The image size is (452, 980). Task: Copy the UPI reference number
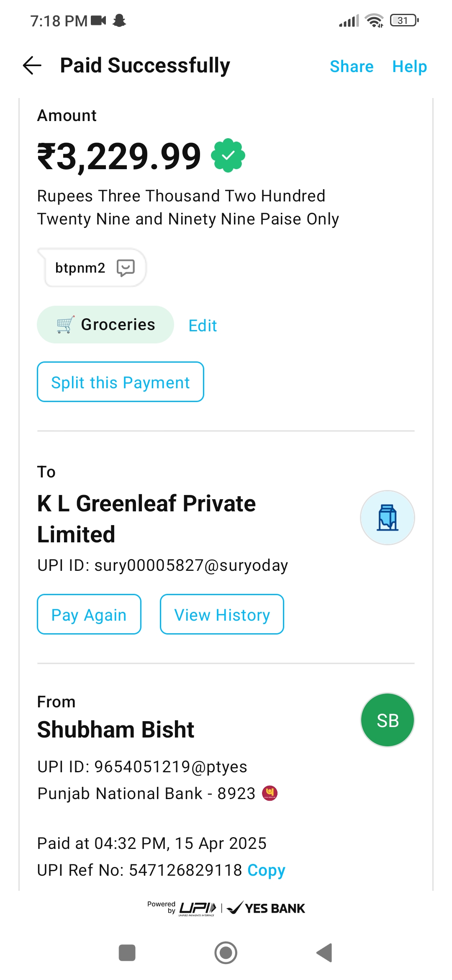coord(266,870)
